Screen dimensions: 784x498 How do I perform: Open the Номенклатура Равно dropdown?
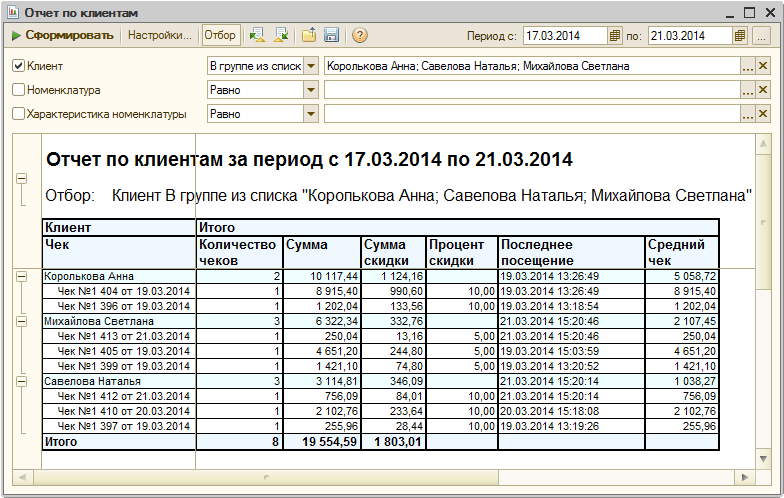pos(310,90)
